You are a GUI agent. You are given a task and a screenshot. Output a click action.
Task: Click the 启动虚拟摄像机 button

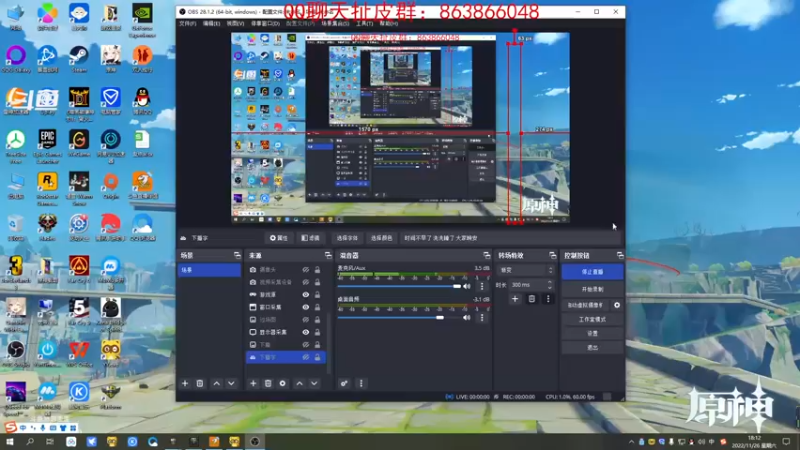(586, 305)
